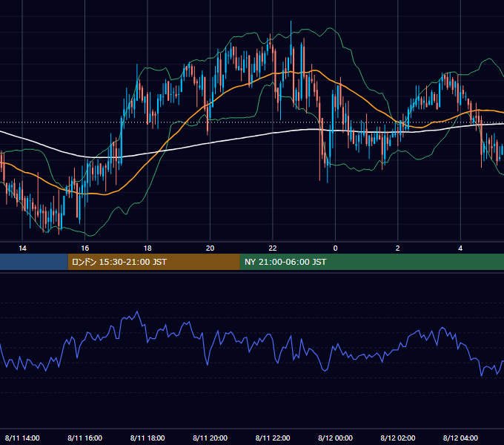Click the blue session bar before ロンドン
504x445 pixels.
pos(34,262)
